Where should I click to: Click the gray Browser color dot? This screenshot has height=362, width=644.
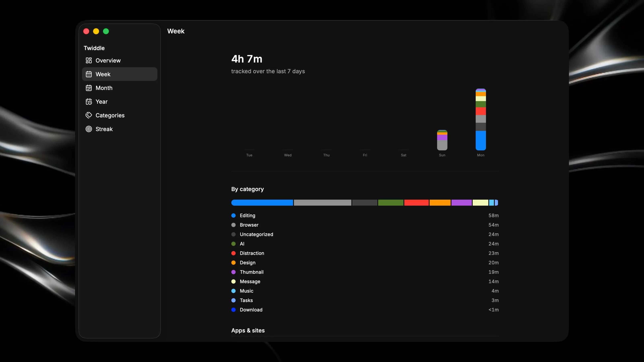(233, 225)
